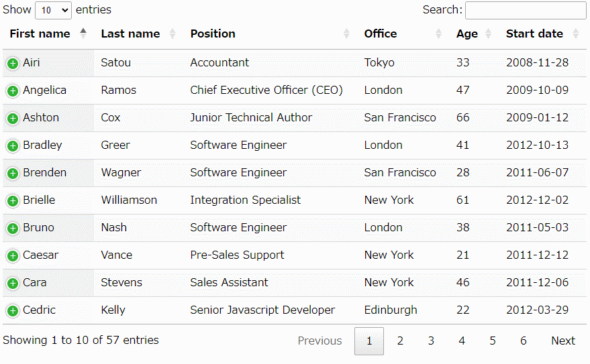590x364 pixels.
Task: Show child row for Brielle Williamson
Action: (x=13, y=201)
